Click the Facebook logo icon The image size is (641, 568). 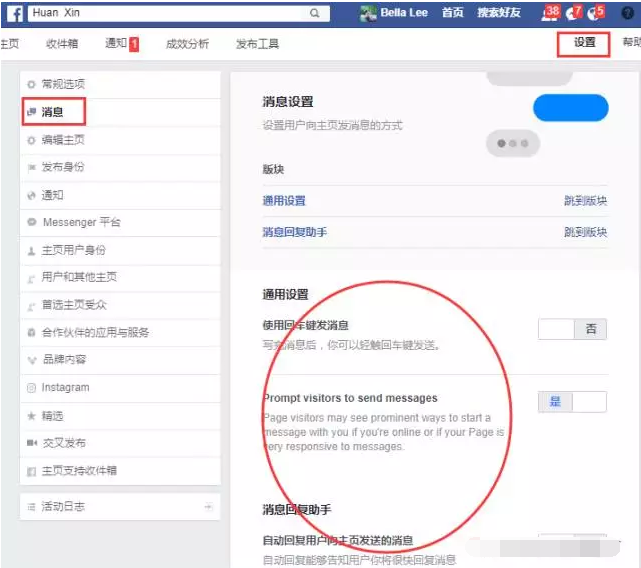click(15, 14)
